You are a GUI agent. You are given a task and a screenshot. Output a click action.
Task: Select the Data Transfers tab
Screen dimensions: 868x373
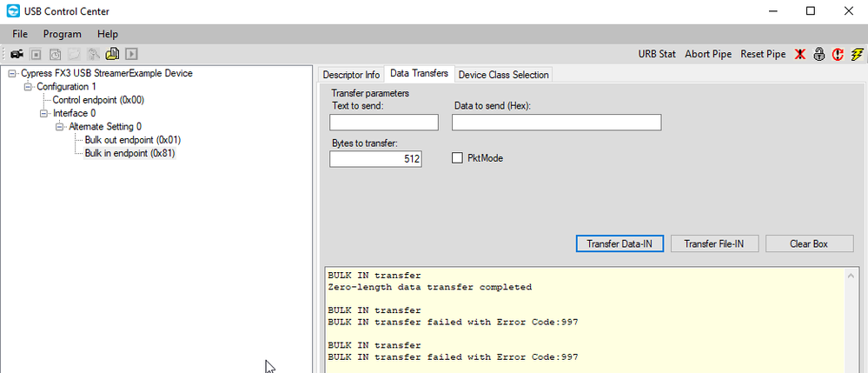pos(419,74)
